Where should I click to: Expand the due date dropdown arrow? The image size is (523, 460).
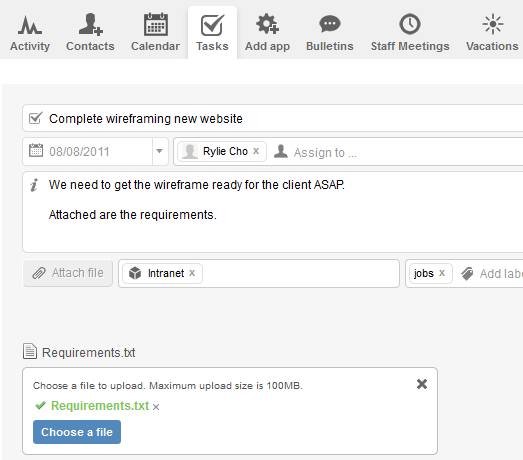(160, 151)
